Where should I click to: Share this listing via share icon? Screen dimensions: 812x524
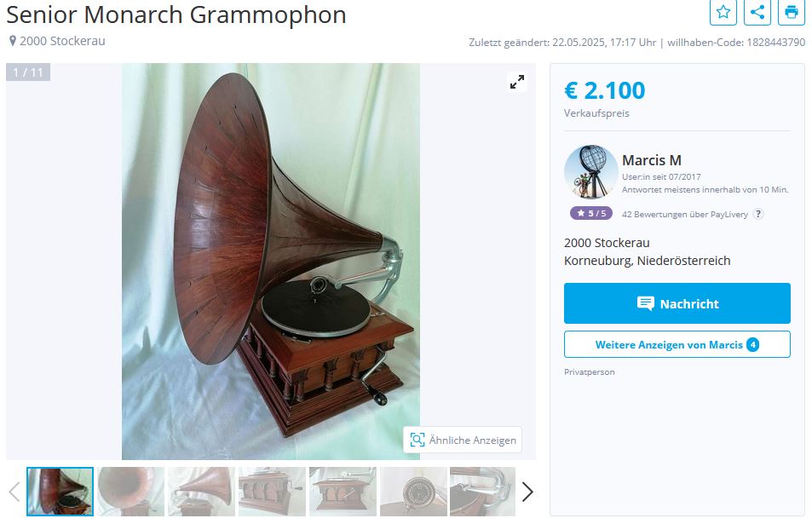757,11
